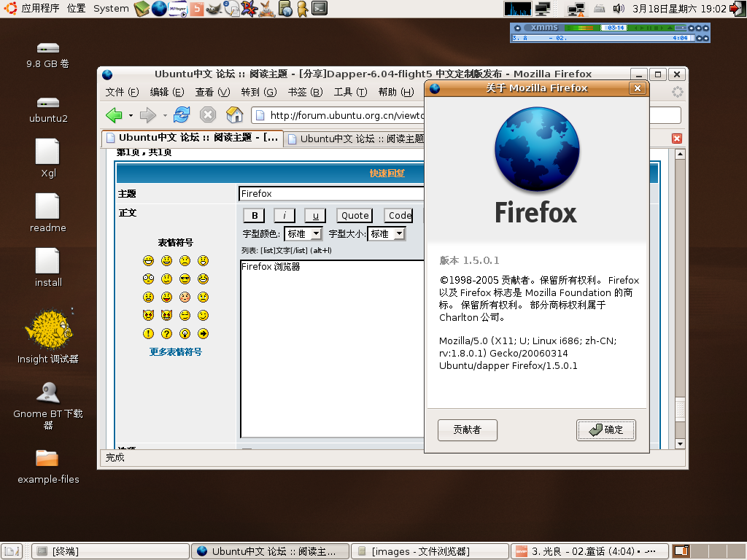The image size is (747, 560).
Task: Open the 工具 (Tools) menu
Action: coord(350,92)
